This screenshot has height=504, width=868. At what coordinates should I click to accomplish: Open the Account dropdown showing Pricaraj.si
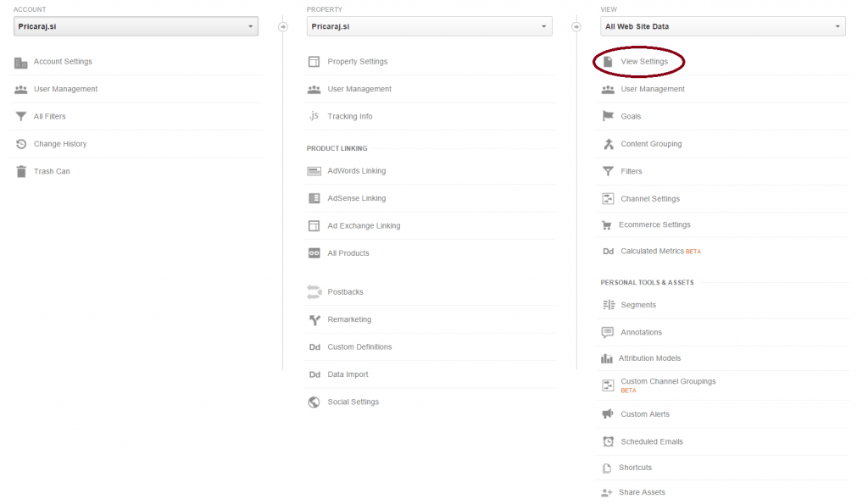click(136, 27)
